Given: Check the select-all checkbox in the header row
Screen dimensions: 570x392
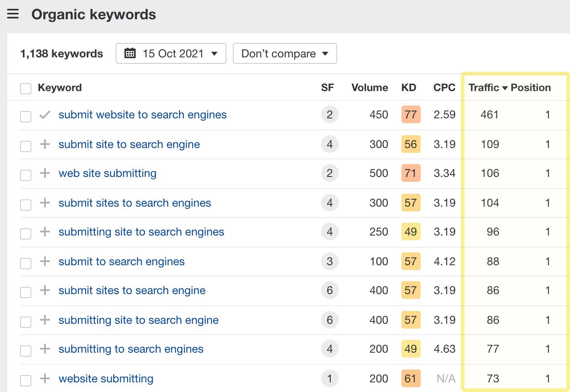Looking at the screenshot, I should click(x=25, y=88).
